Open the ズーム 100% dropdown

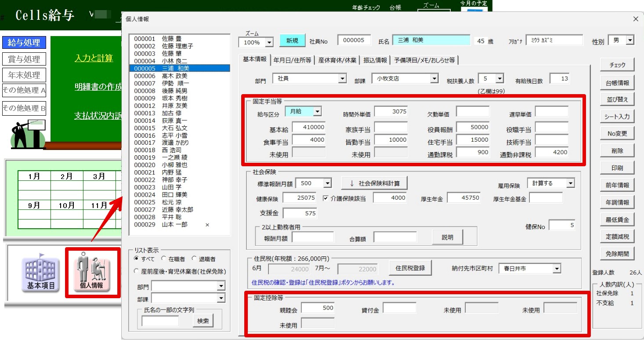(269, 43)
